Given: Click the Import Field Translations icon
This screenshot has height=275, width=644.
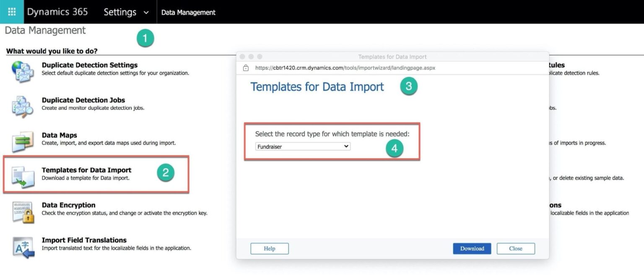Looking at the screenshot, I should pos(23,247).
